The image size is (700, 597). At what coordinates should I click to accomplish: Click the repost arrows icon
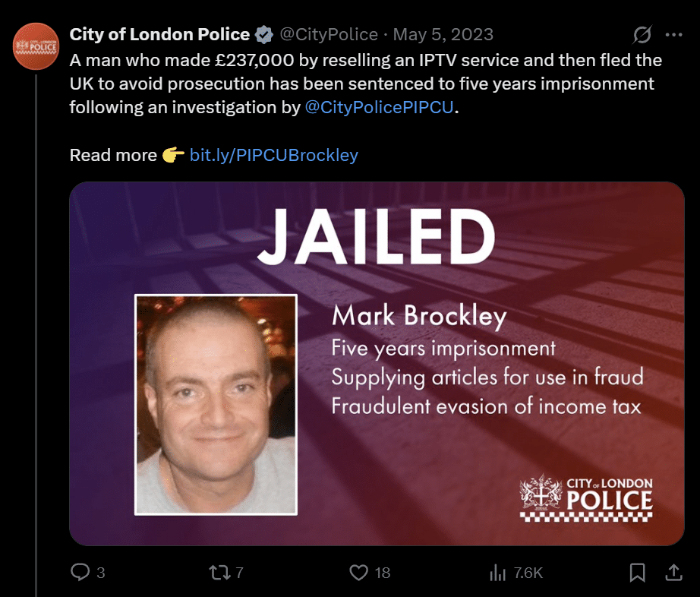219,573
